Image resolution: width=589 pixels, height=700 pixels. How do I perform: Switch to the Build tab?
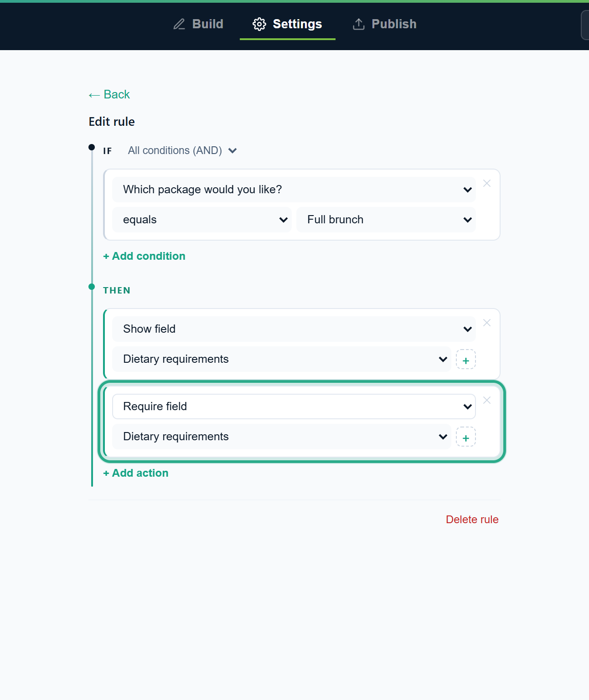(198, 24)
